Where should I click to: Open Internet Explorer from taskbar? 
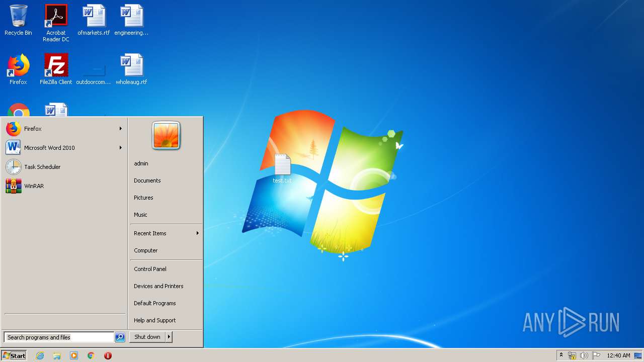coord(40,355)
